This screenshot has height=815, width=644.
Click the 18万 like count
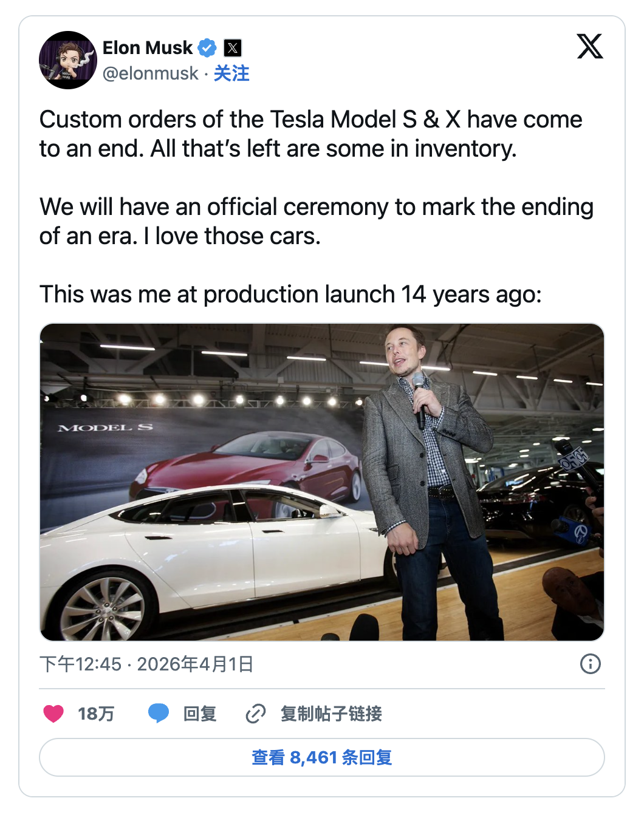point(96,714)
